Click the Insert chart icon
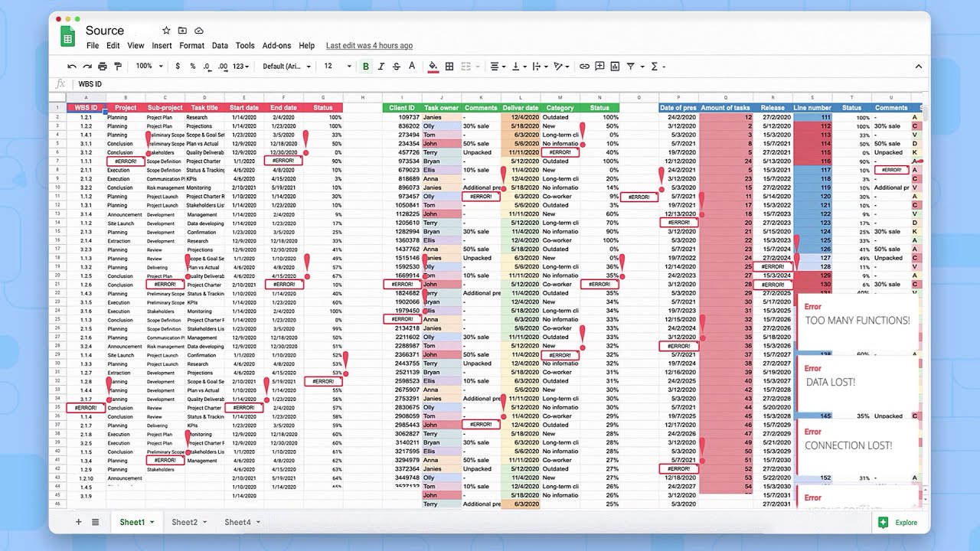The image size is (980, 551). point(615,67)
